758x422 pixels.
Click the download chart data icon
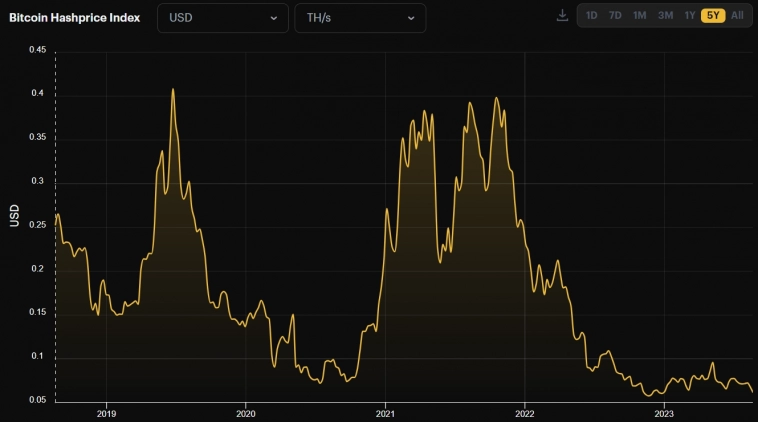(x=562, y=16)
